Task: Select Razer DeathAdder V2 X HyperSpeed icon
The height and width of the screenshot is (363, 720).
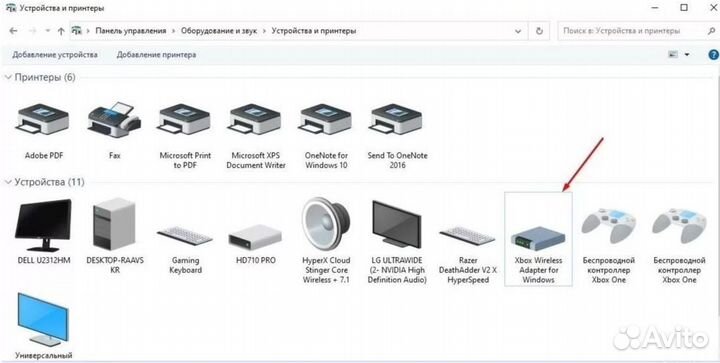Action: pos(467,235)
